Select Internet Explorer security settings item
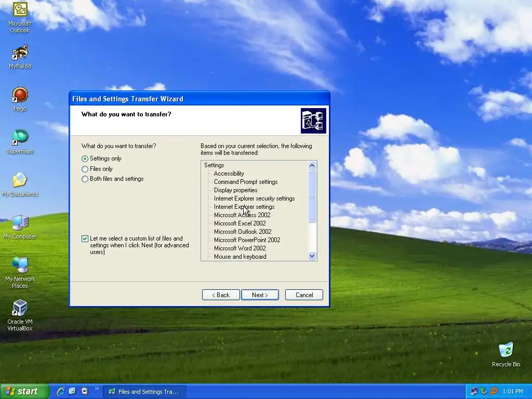532x399 pixels. [254, 198]
